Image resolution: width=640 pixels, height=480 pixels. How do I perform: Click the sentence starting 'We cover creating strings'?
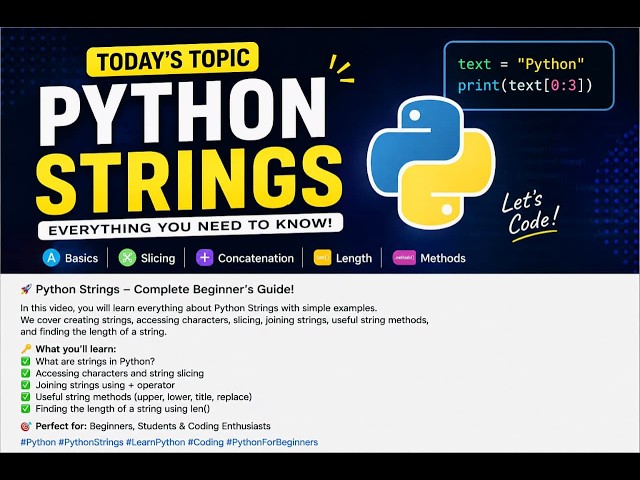click(224, 320)
